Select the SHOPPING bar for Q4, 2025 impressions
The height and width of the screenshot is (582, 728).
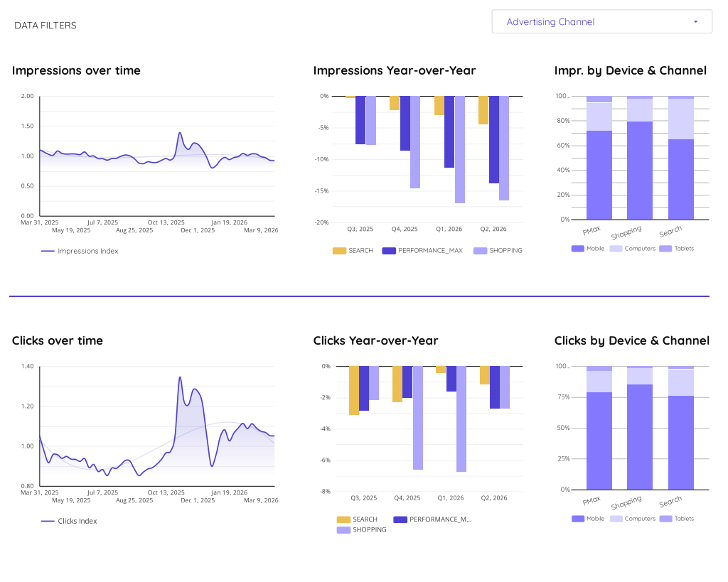pos(415,142)
